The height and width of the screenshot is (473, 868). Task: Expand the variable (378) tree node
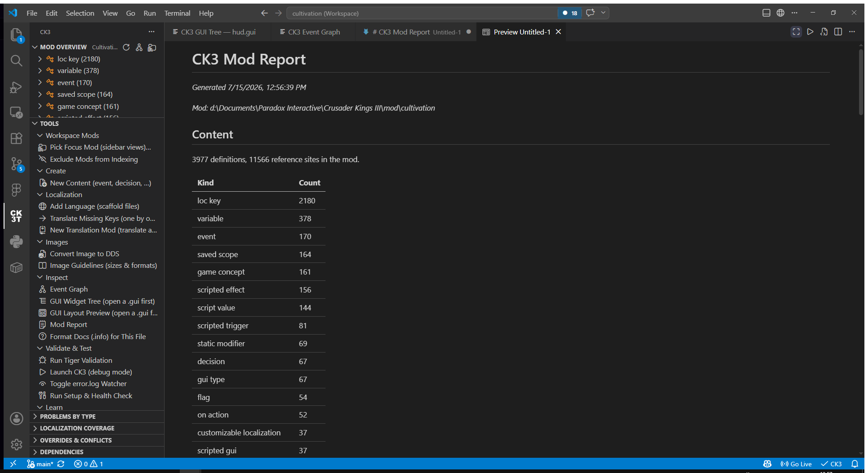tap(40, 70)
